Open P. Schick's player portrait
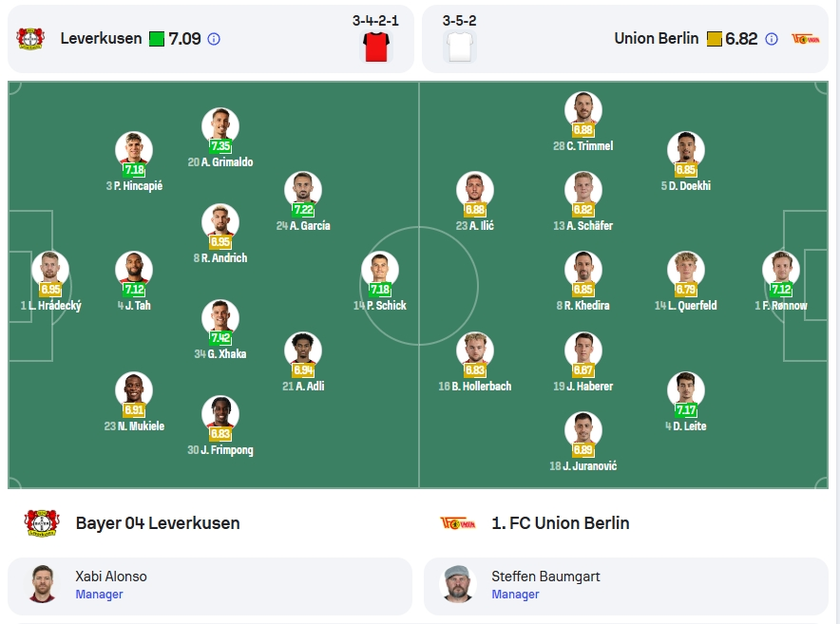 click(x=380, y=270)
